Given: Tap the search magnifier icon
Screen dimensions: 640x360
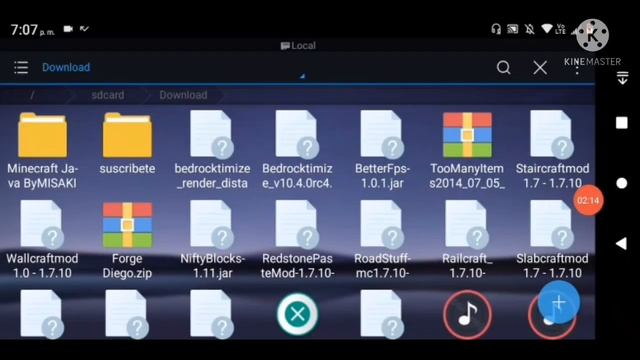Looking at the screenshot, I should [504, 67].
